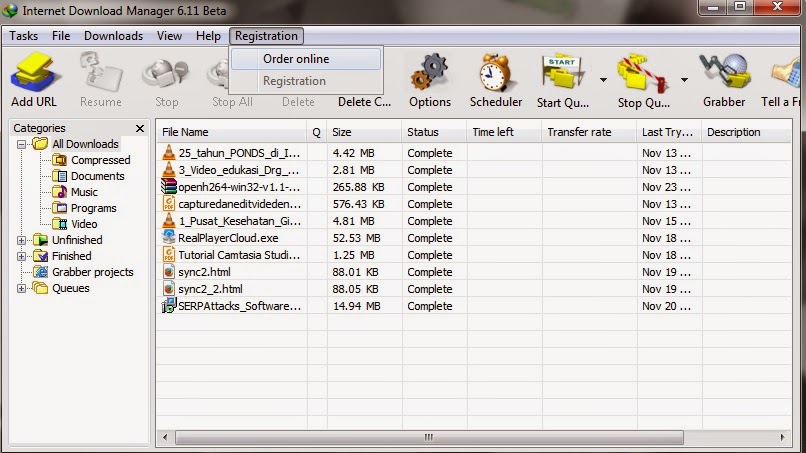The height and width of the screenshot is (453, 806).
Task: Click Delete Completed toolbar button
Action: (x=364, y=102)
